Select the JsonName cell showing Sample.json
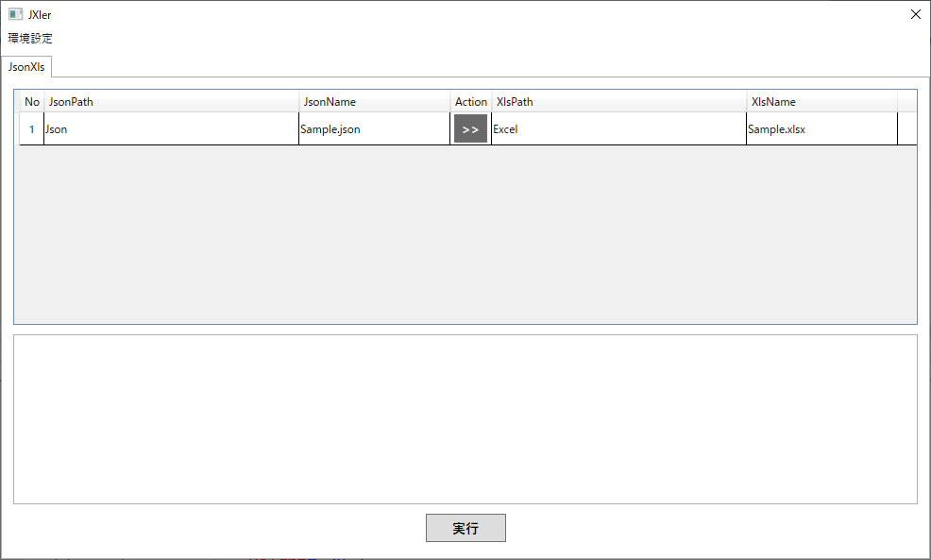 (373, 128)
